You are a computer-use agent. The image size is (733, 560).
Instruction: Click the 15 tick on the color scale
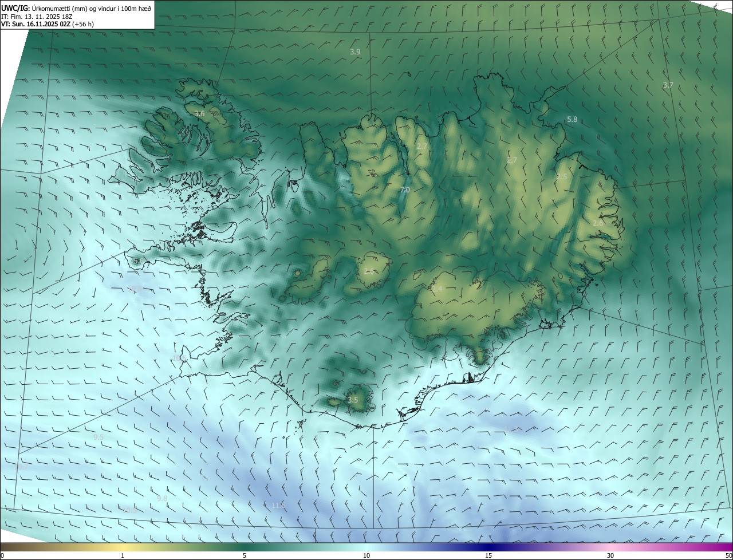tap(488, 555)
